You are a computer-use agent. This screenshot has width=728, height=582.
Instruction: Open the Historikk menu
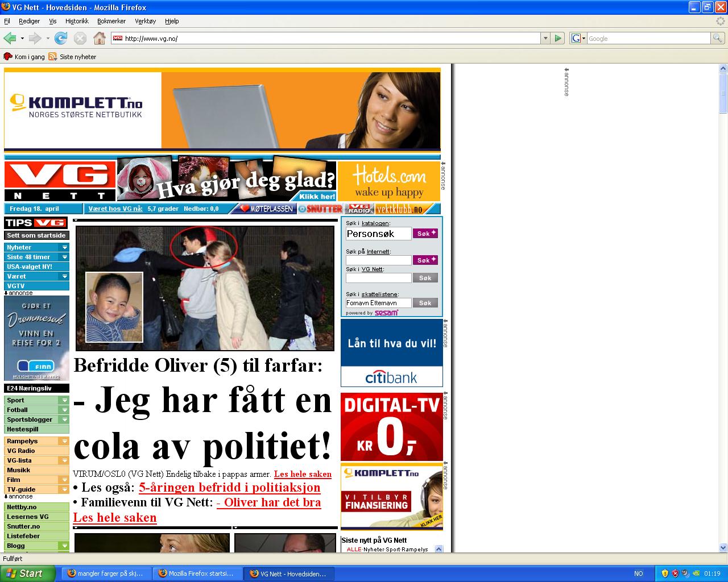[77, 21]
